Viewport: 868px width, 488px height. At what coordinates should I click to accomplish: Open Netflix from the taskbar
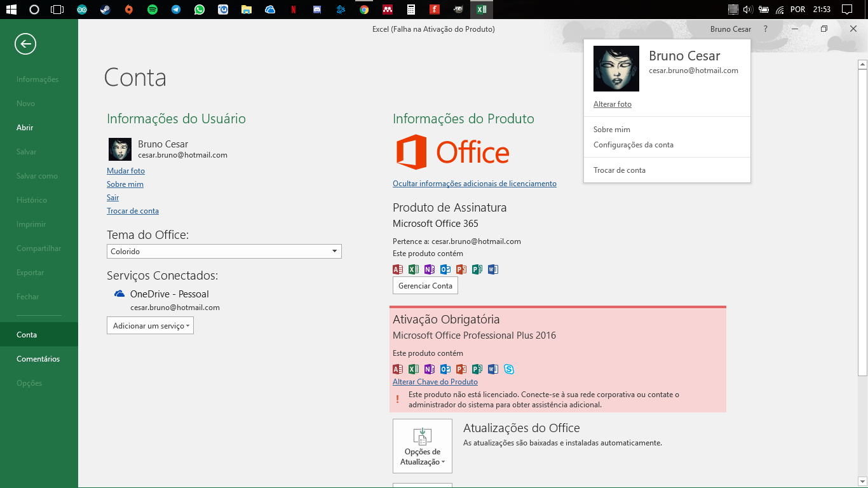293,10
